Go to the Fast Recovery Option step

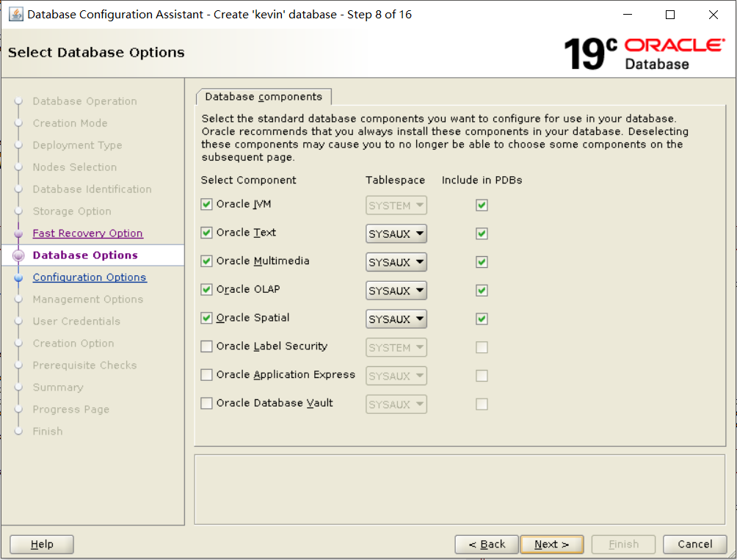(x=88, y=233)
